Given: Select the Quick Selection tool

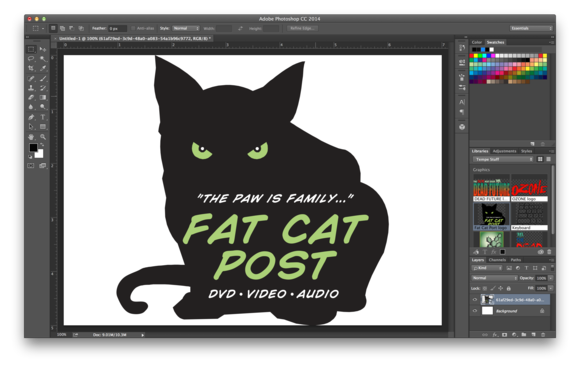Looking at the screenshot, I should point(43,59).
